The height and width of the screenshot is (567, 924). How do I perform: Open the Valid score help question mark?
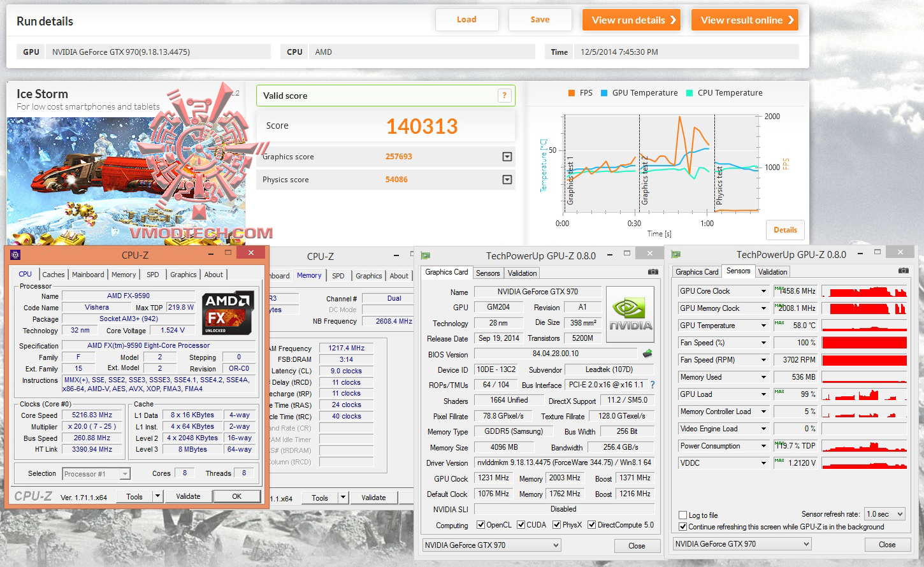(504, 96)
